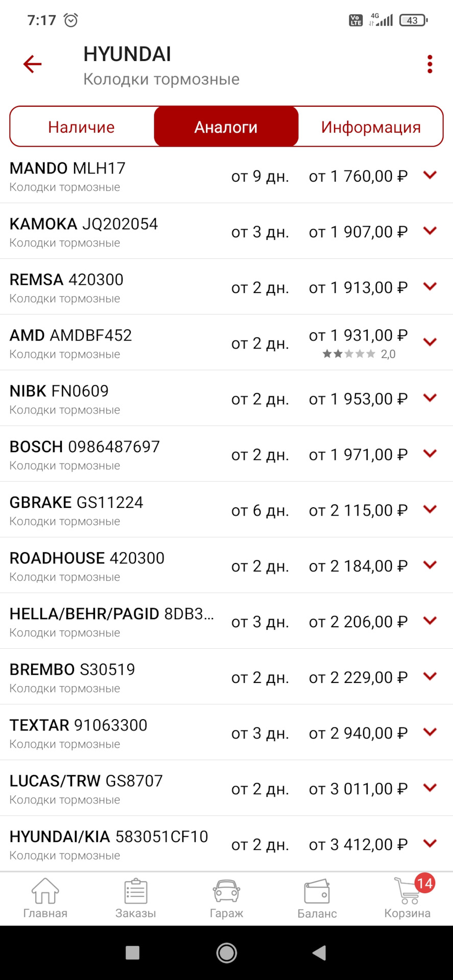Switch to the Наличие tab
Screen dimensions: 453x980
(82, 127)
